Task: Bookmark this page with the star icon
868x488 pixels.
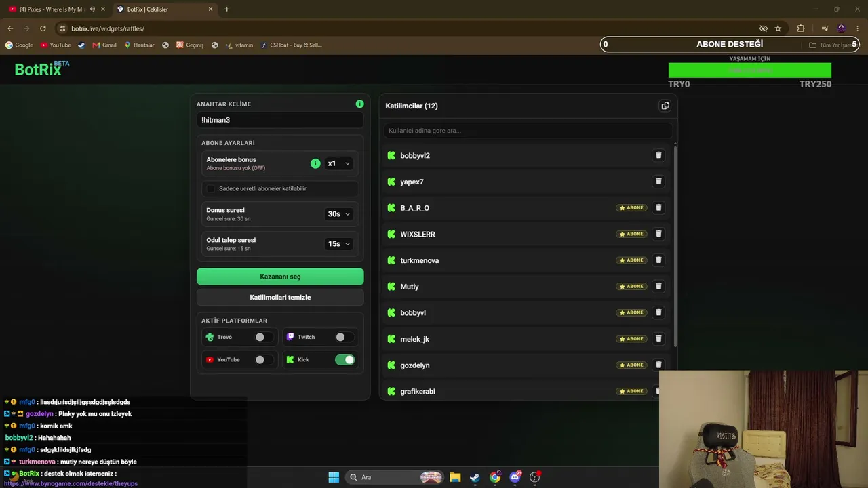Action: point(778,28)
